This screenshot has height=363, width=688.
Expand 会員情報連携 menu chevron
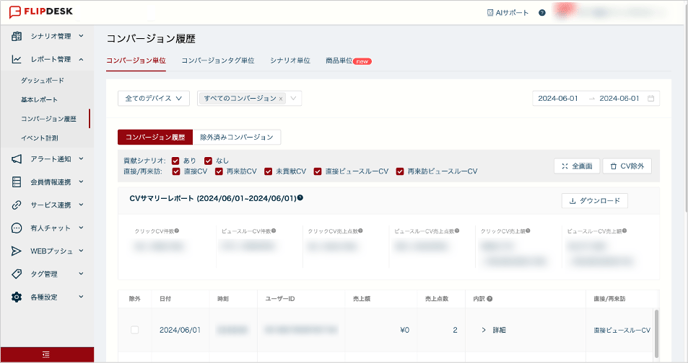(81, 182)
